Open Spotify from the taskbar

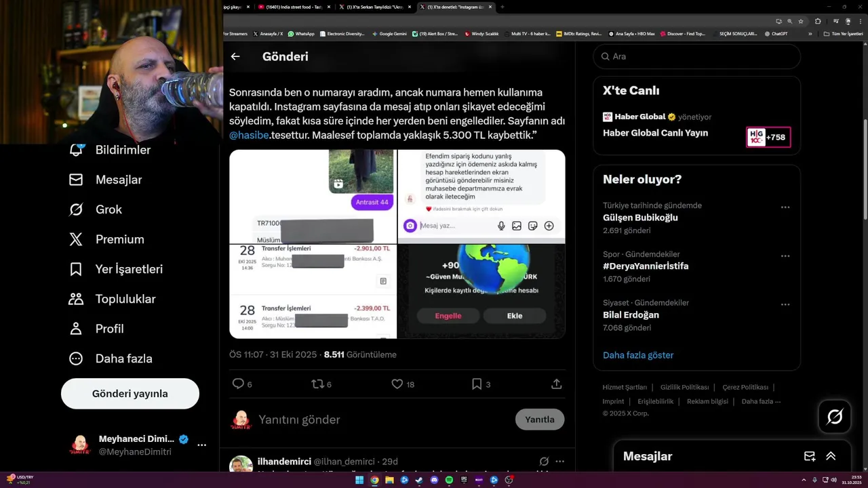tap(449, 480)
